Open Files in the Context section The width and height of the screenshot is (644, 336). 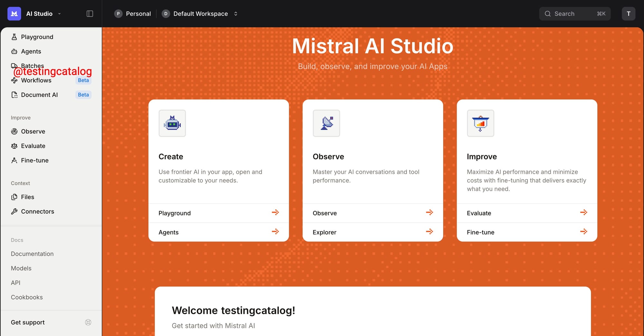point(27,197)
